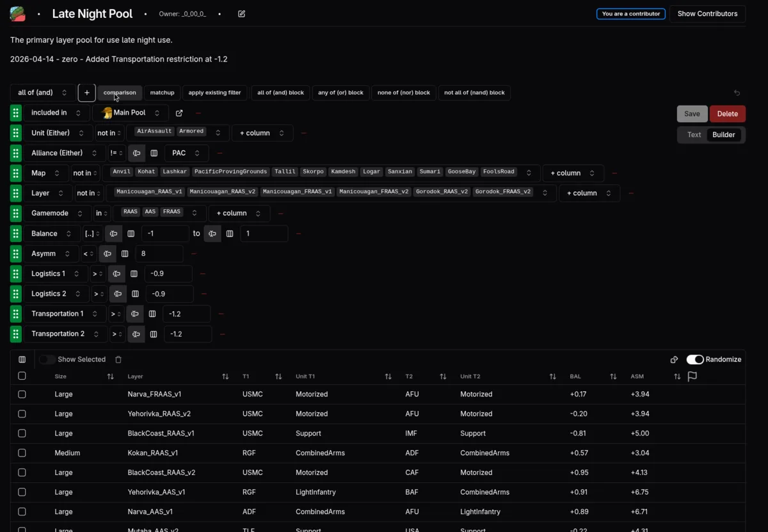Viewport: 768px width, 532px height.
Task: Grab the green handle of 'included in' row
Action: click(x=16, y=113)
